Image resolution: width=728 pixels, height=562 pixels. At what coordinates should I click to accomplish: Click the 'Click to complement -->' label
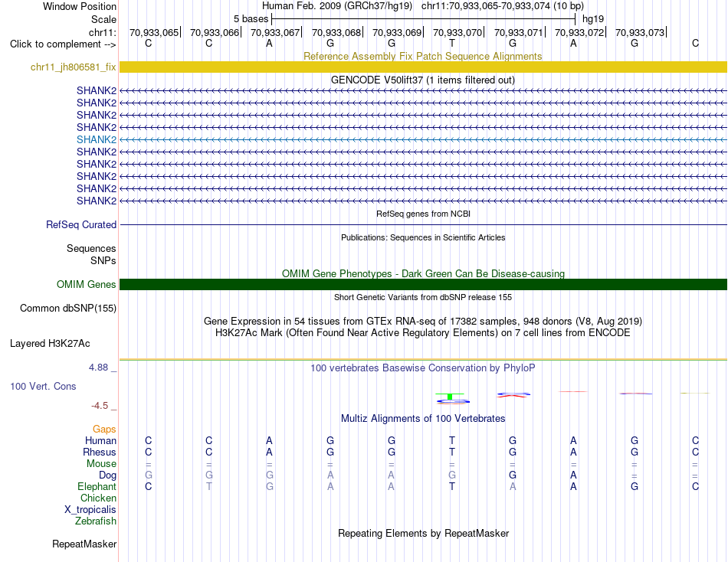[63, 44]
